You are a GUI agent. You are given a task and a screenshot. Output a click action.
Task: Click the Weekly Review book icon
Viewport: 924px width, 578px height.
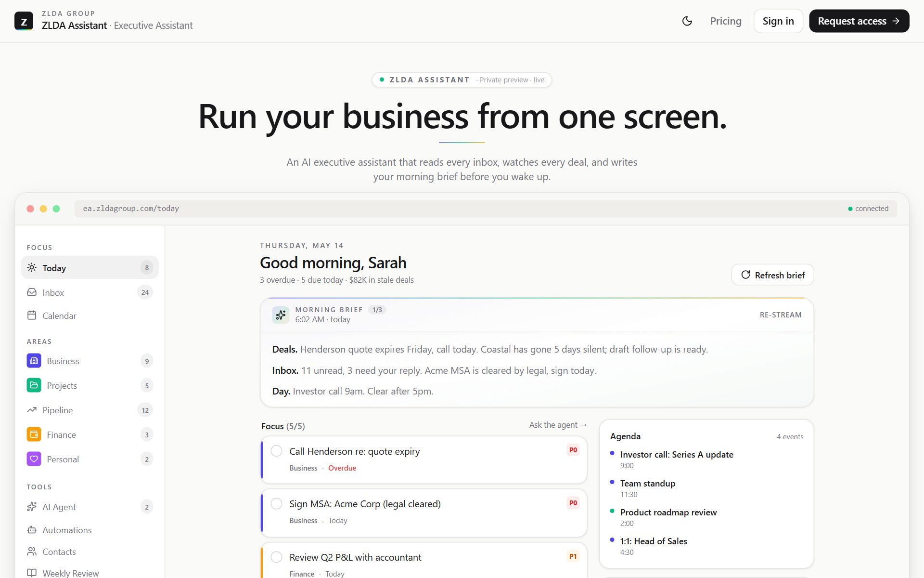click(x=32, y=573)
